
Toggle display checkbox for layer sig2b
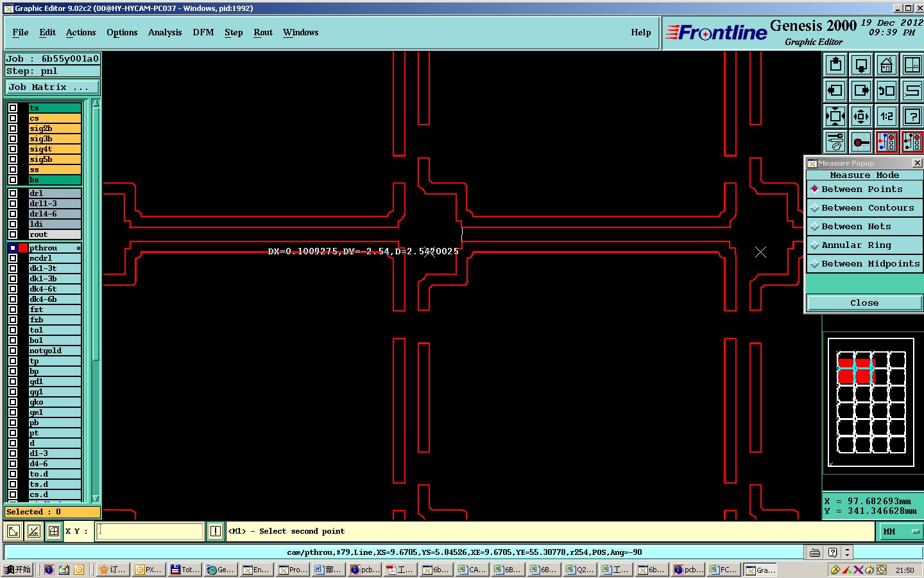pyautogui.click(x=13, y=128)
